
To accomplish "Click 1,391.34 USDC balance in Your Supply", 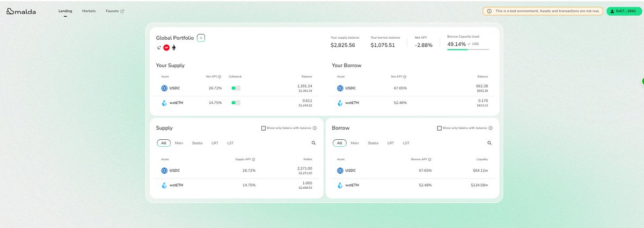I will pyautogui.click(x=304, y=86).
